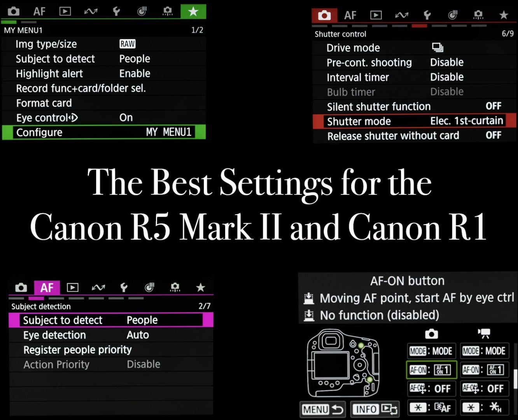Toggle Release shutter without card OFF
This screenshot has width=518, height=420.
tap(493, 135)
